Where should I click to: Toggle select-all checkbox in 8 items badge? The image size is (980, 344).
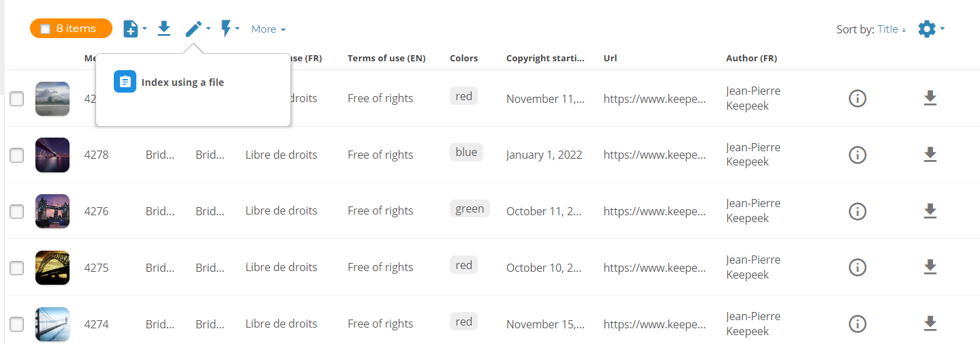(x=46, y=29)
